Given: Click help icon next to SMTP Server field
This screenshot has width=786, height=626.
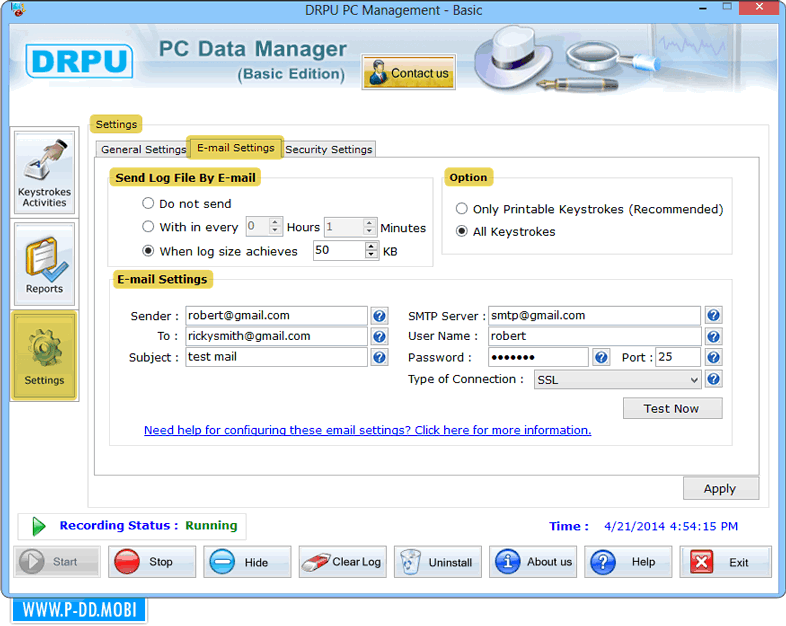Looking at the screenshot, I should click(x=713, y=315).
